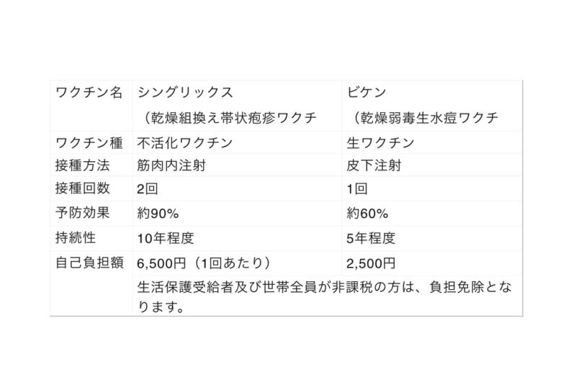Click the 1回 dose count cell

tap(358, 190)
